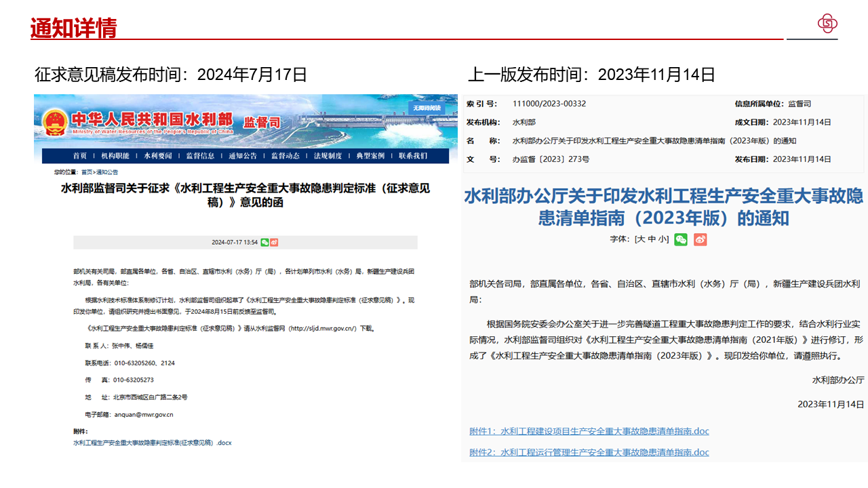
Task: Click the red logo in slide's top-right corner
Action: point(827,24)
